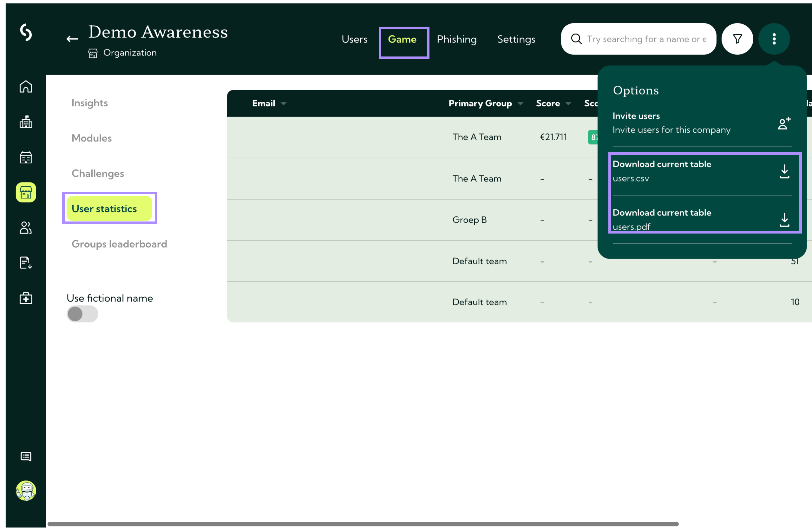Switch to the Users tab
Image resolution: width=812 pixels, height=528 pixels.
[355, 39]
